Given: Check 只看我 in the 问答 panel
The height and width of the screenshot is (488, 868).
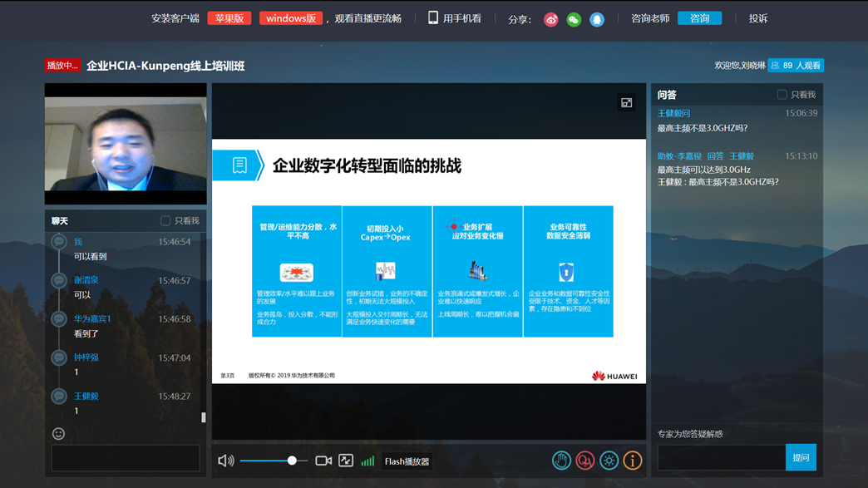Looking at the screenshot, I should 780,94.
